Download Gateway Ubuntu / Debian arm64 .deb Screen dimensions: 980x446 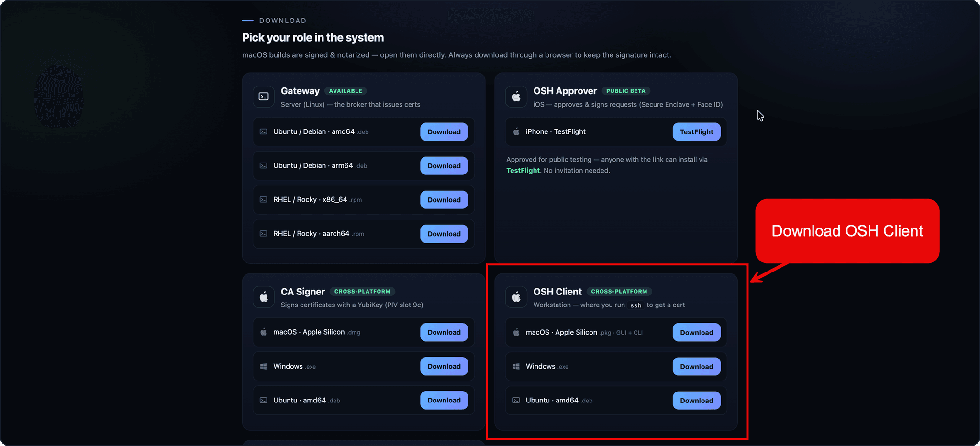(444, 166)
